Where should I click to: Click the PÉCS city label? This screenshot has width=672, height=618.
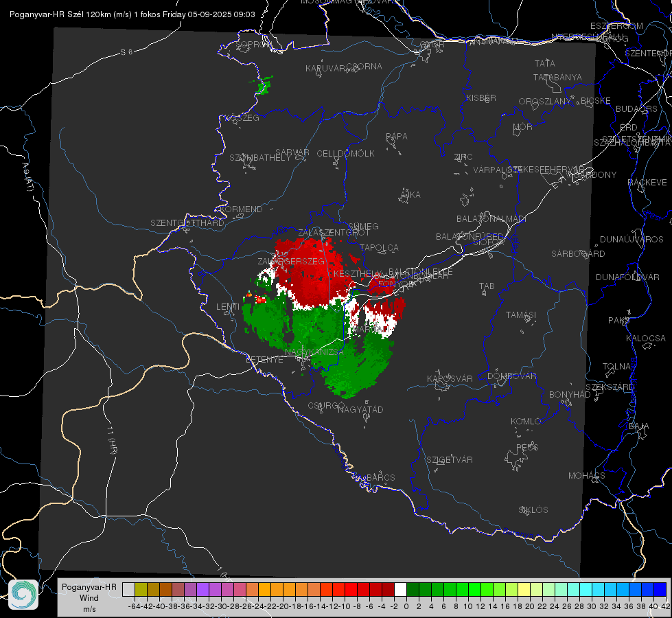coord(526,447)
